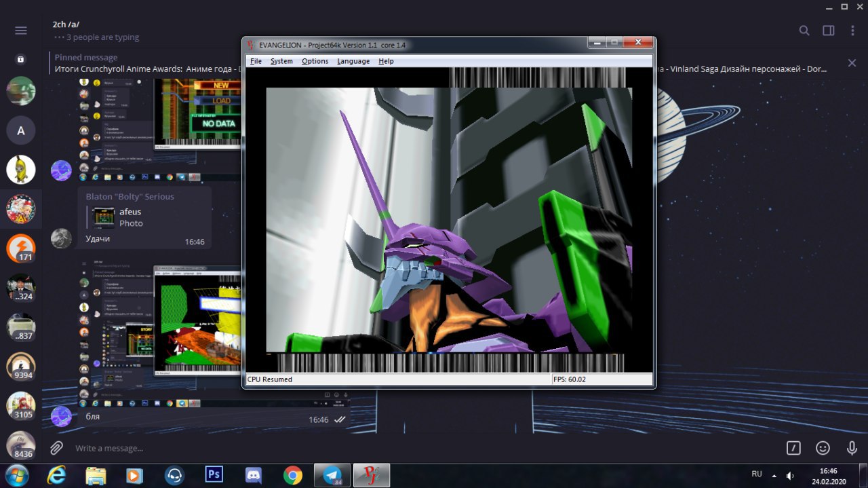Open the bot commands slash button
Screen dimensions: 868x488
point(793,448)
